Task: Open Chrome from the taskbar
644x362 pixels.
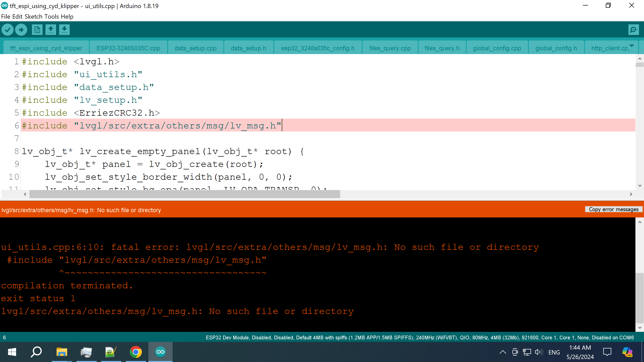Action: click(136, 352)
